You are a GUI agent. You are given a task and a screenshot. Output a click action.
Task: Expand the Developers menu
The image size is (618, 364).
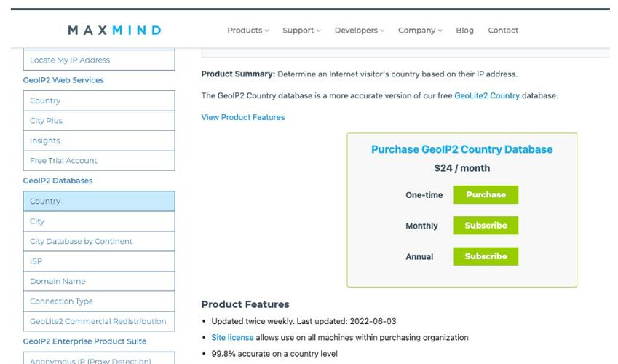click(x=360, y=31)
